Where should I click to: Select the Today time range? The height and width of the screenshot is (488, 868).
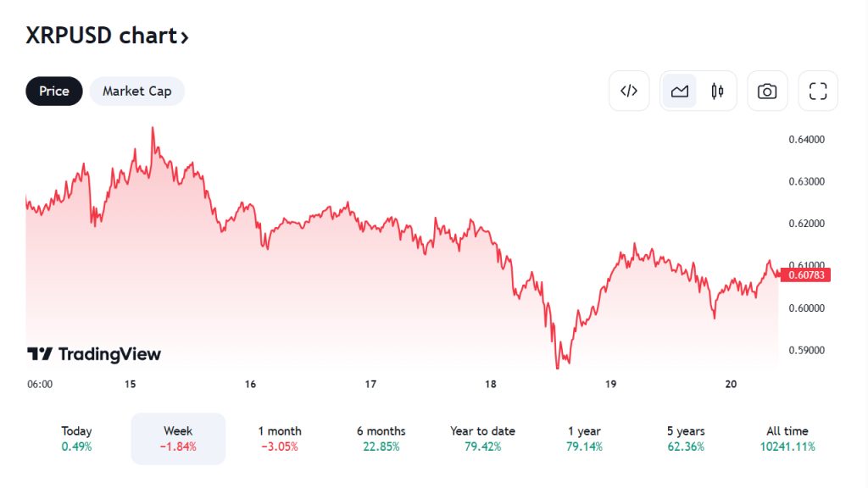click(x=76, y=438)
